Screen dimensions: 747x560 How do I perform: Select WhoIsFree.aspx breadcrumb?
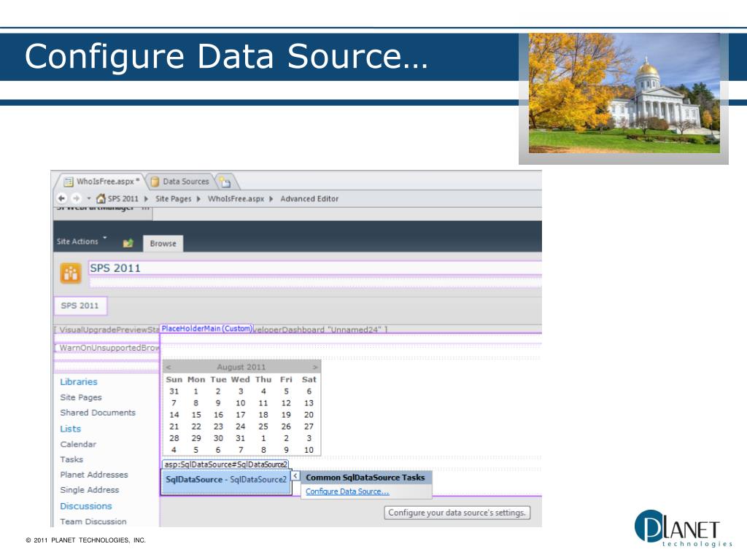236,198
